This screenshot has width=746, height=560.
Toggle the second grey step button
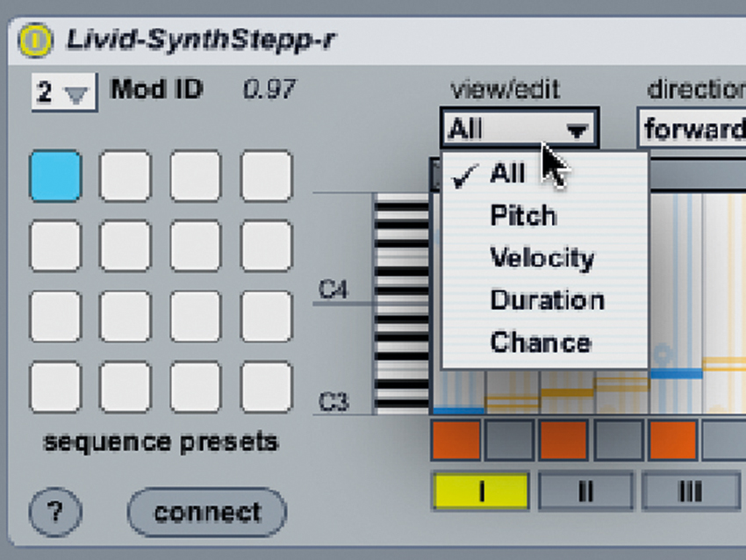click(x=510, y=440)
